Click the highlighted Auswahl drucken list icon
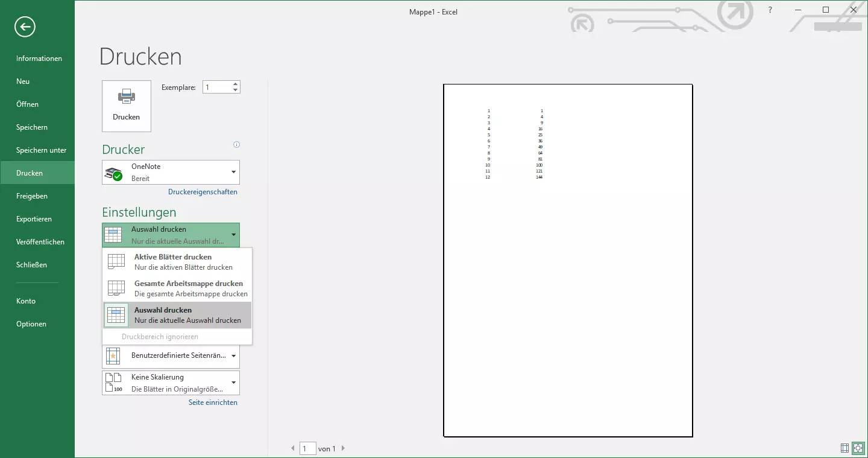Image resolution: width=868 pixels, height=458 pixels. tap(116, 315)
